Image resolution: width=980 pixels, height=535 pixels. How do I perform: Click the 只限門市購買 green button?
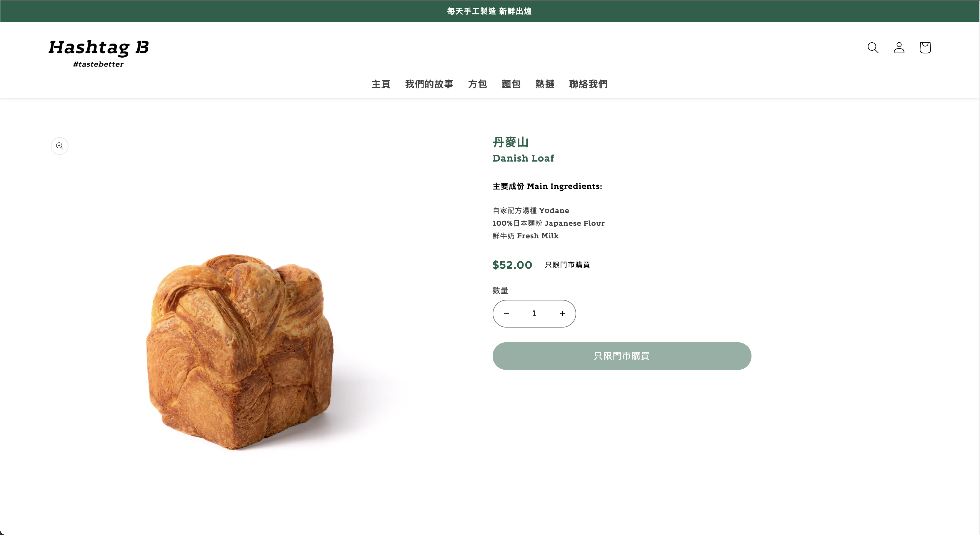coord(622,356)
